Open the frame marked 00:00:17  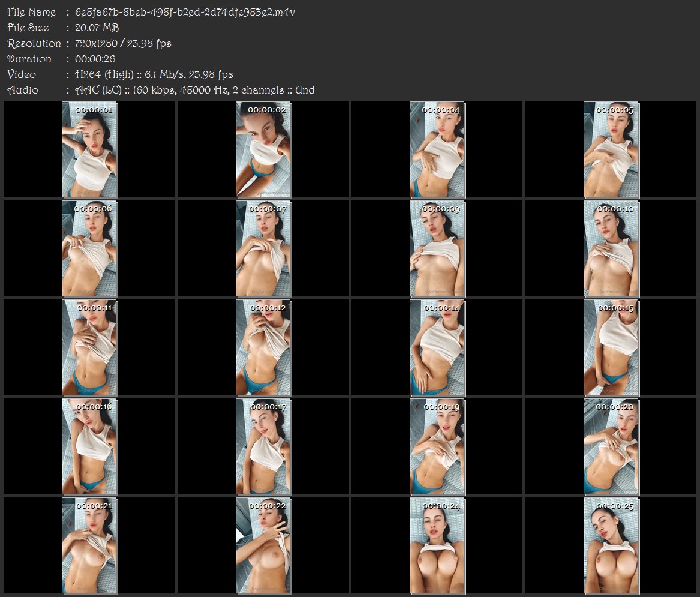(x=263, y=447)
